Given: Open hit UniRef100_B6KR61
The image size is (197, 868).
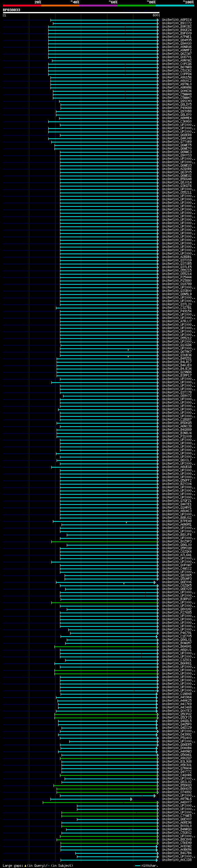Looking at the screenshot, I should [176, 664].
